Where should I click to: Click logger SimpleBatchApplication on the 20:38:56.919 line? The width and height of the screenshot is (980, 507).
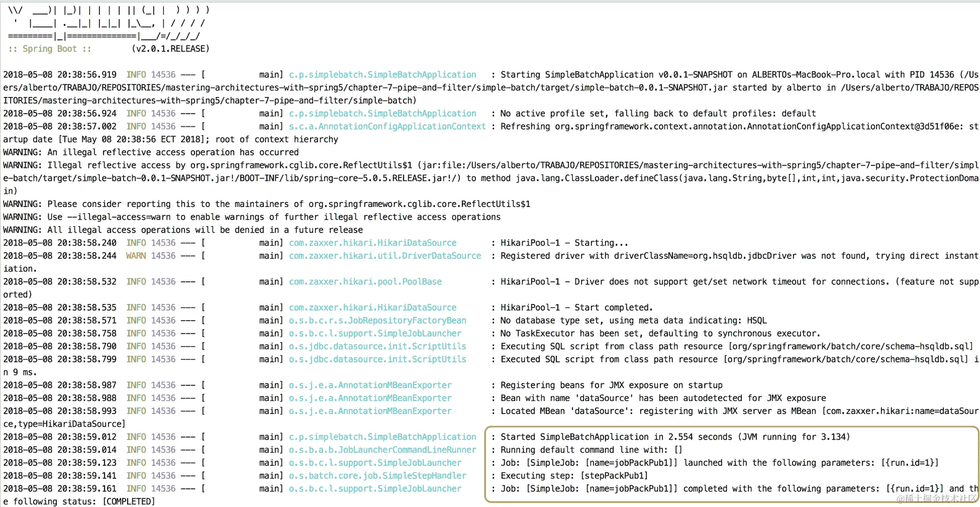[x=382, y=74]
